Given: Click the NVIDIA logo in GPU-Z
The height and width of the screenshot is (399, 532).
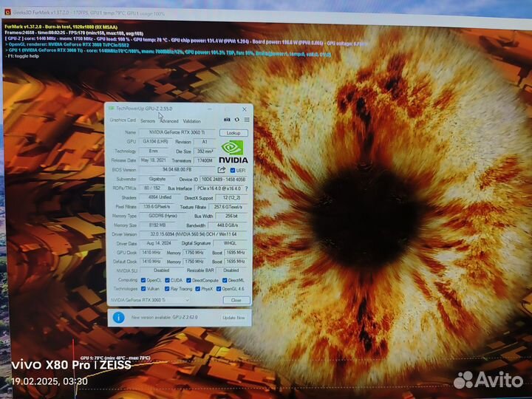Looking at the screenshot, I should coord(233,151).
